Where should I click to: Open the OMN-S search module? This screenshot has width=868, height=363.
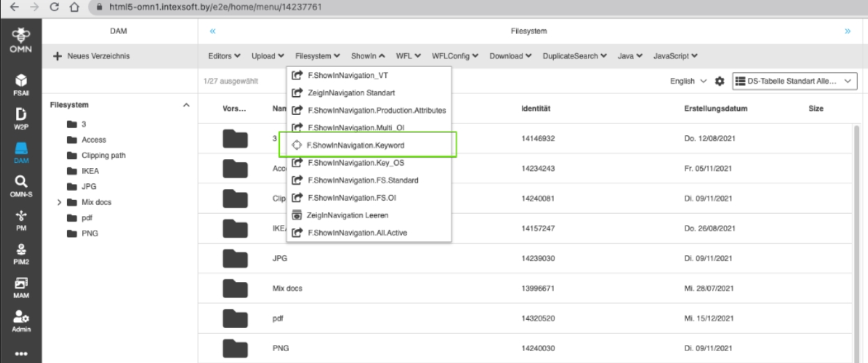[20, 186]
